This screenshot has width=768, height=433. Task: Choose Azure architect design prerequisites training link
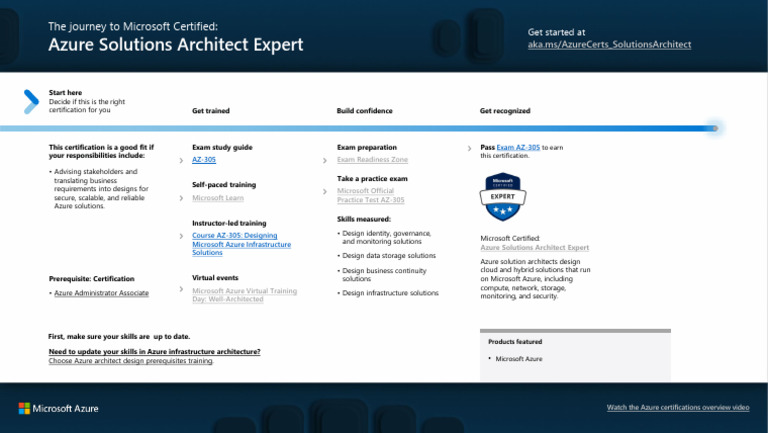point(131,361)
